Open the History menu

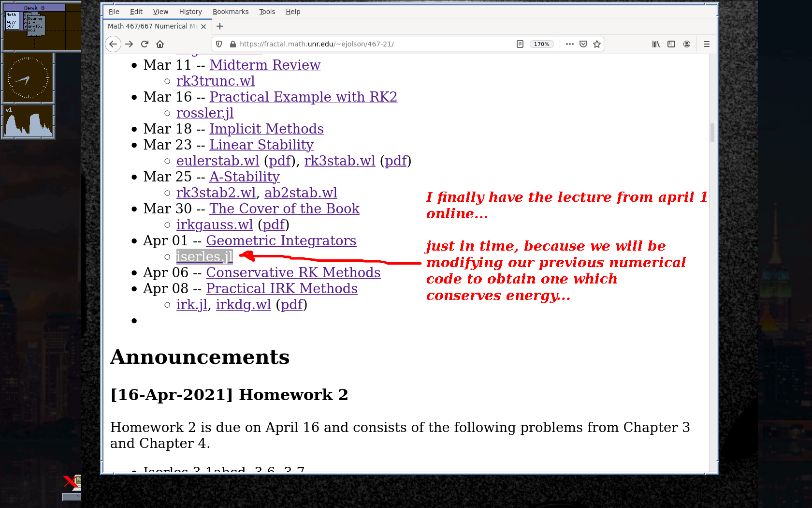click(190, 12)
